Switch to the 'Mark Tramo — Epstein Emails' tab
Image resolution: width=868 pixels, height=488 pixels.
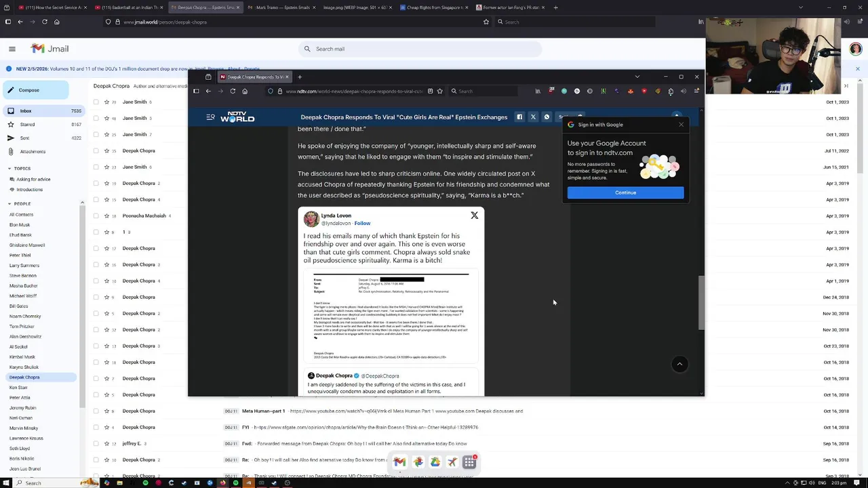click(281, 7)
